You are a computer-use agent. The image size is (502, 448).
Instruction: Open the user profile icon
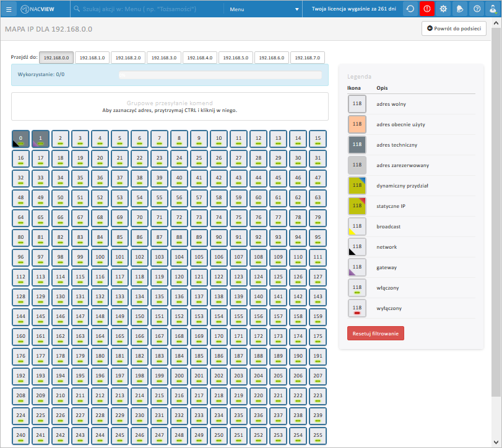[x=493, y=9]
